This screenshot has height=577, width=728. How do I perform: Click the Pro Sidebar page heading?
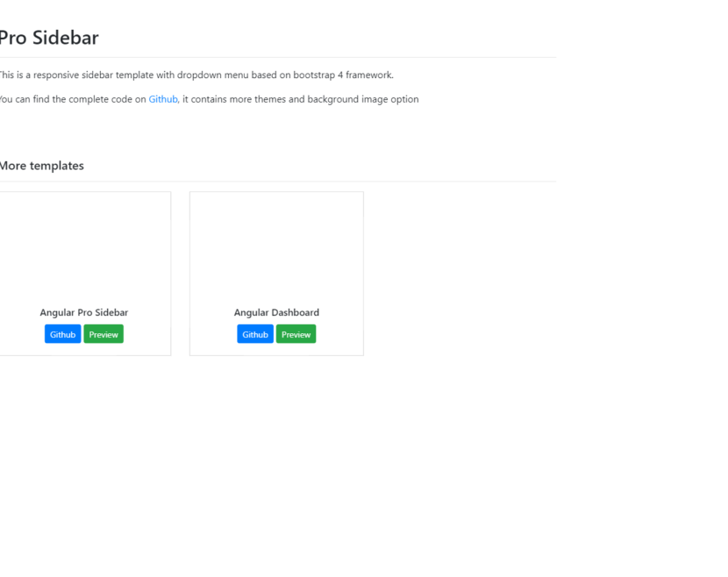pos(49,38)
